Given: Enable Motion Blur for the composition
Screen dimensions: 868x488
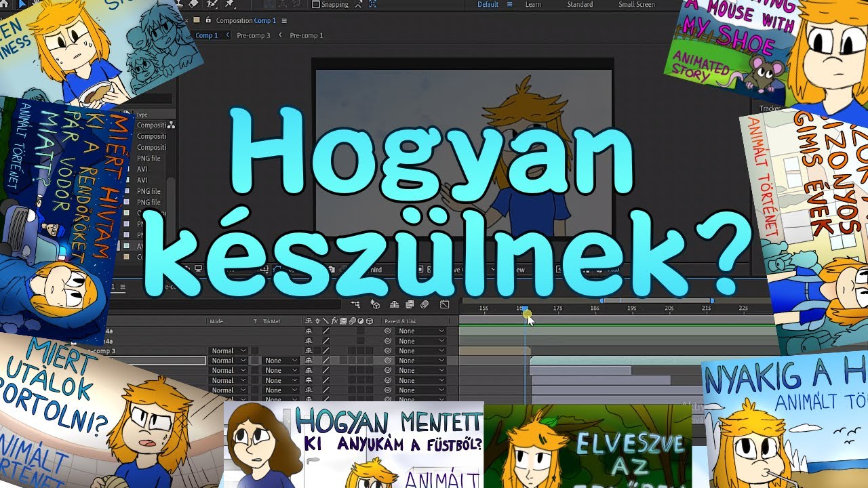Looking at the screenshot, I should coord(425,305).
